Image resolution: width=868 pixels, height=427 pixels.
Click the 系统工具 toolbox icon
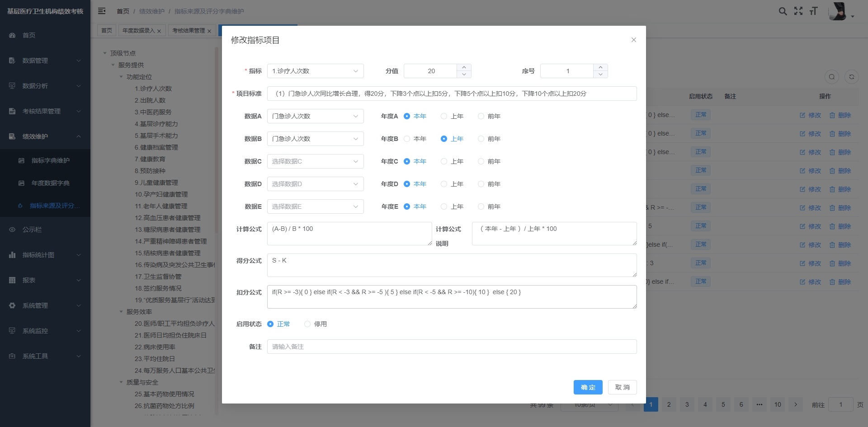[x=12, y=356]
